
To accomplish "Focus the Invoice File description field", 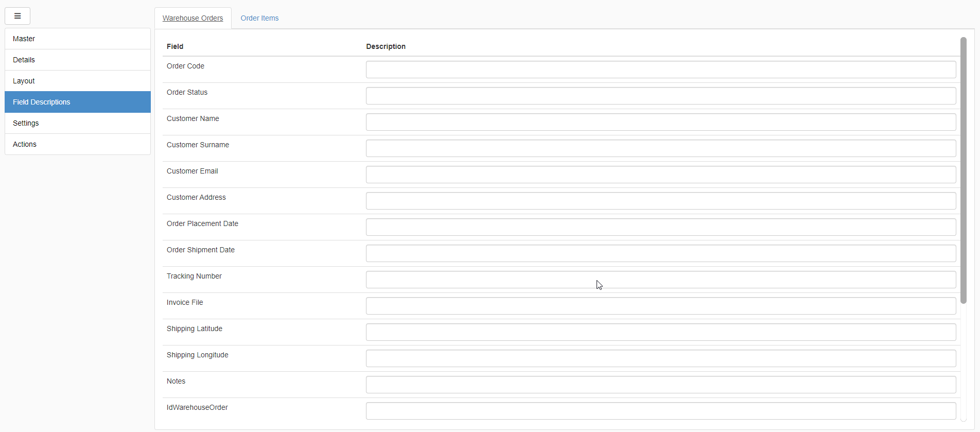I will pos(660,306).
